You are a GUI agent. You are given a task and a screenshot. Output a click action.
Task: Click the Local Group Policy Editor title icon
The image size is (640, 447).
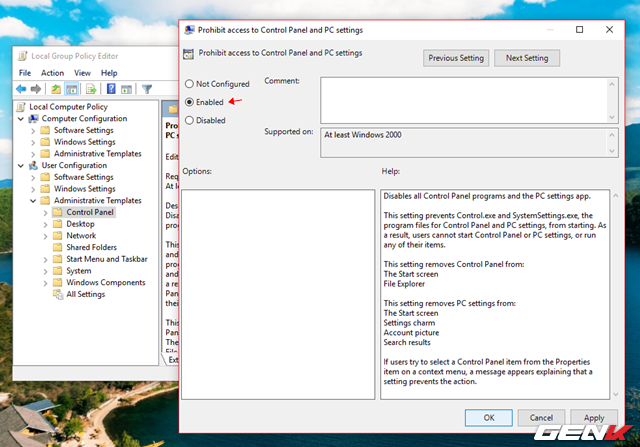(x=23, y=56)
